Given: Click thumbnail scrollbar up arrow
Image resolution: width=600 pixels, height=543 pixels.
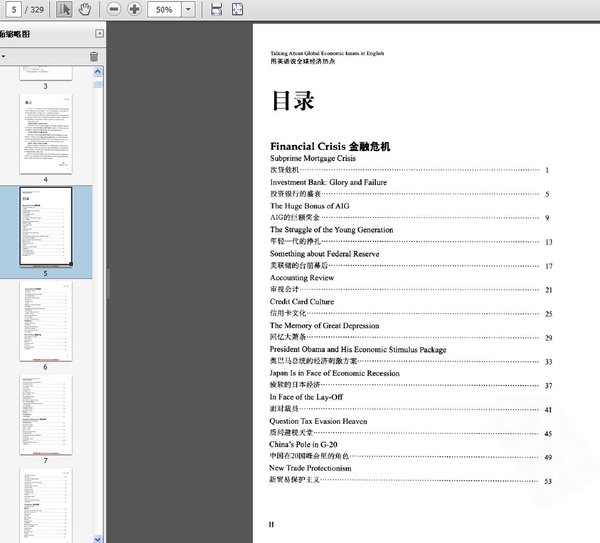Looking at the screenshot, I should 98,72.
